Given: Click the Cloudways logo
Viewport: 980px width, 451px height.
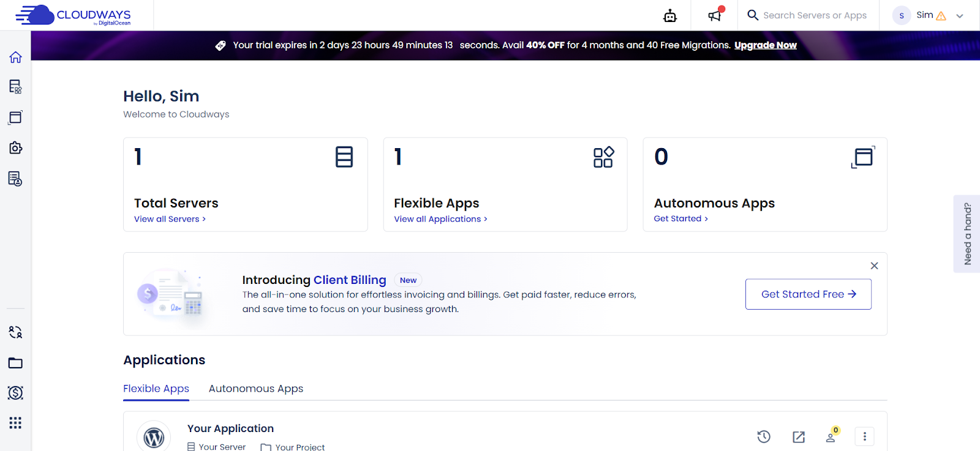Looking at the screenshot, I should [73, 15].
